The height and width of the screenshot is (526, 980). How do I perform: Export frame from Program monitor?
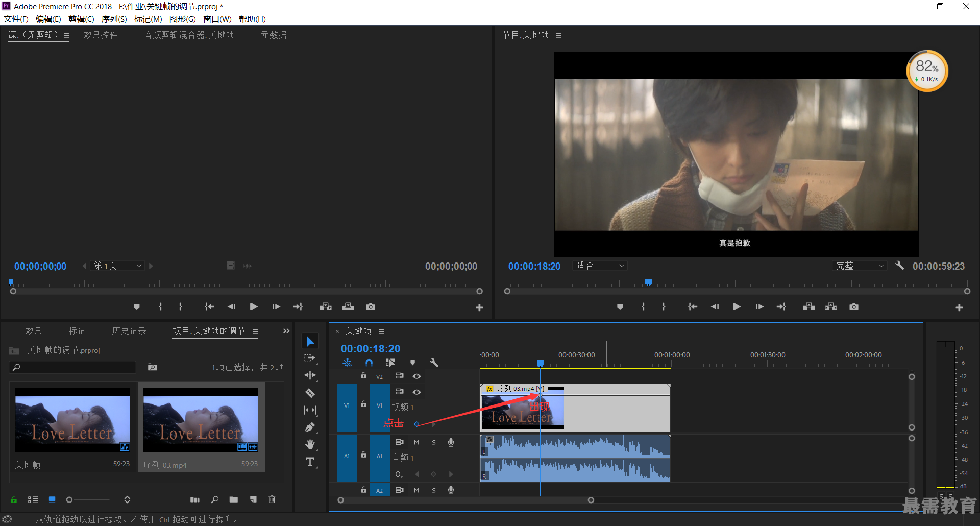coord(854,307)
